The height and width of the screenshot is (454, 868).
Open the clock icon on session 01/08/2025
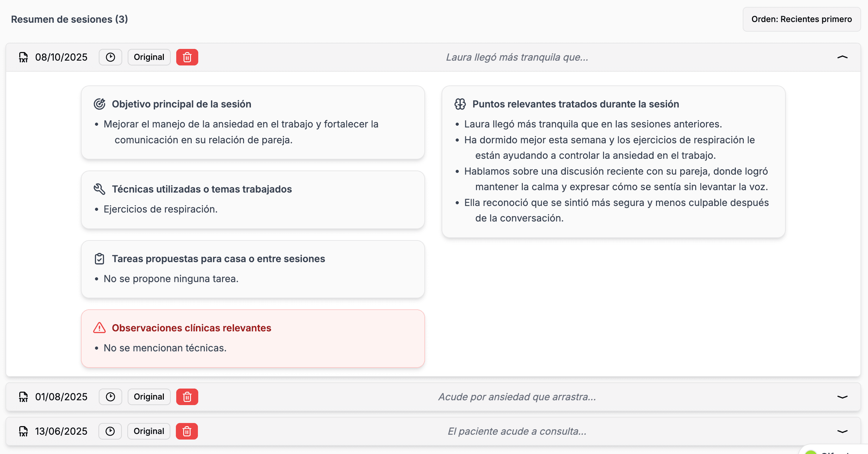click(x=110, y=396)
